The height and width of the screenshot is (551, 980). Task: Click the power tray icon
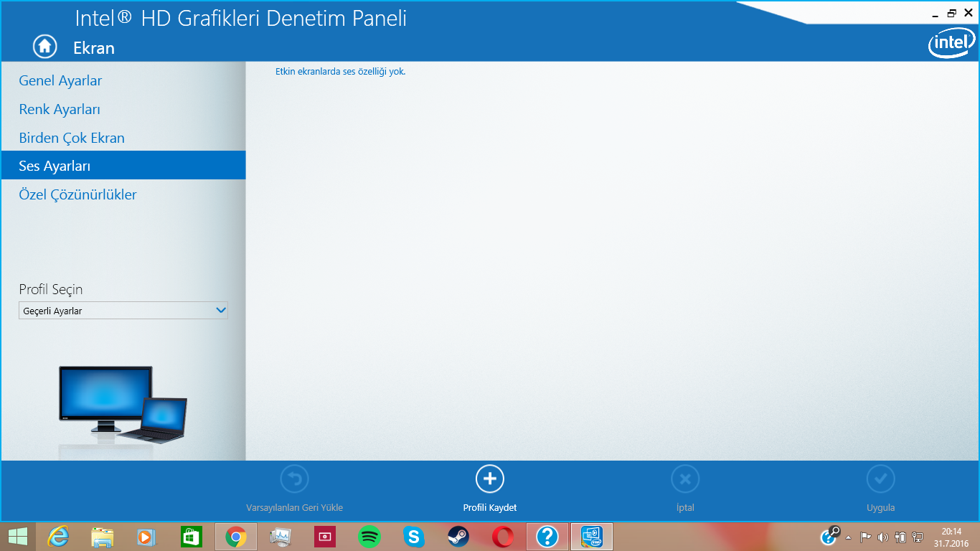click(900, 537)
